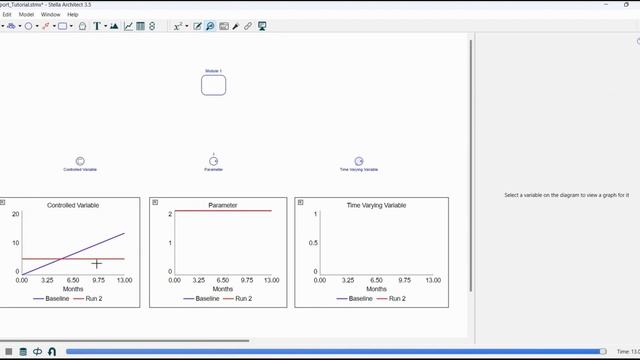Select the Table tool

point(140,26)
